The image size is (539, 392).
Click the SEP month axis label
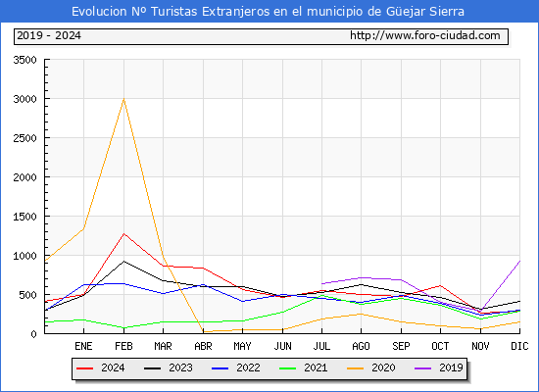tap(401, 346)
